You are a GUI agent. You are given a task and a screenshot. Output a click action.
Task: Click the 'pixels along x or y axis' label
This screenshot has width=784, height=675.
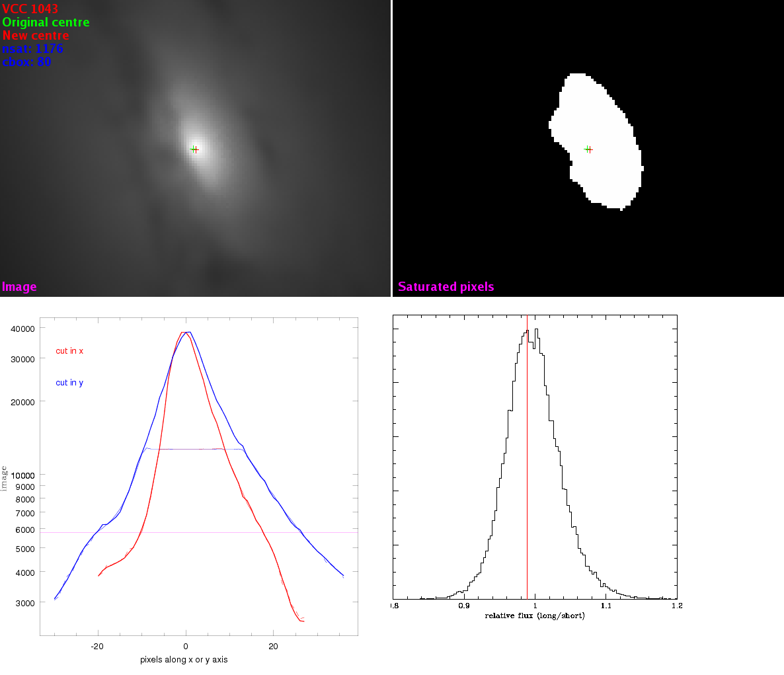pyautogui.click(x=184, y=659)
